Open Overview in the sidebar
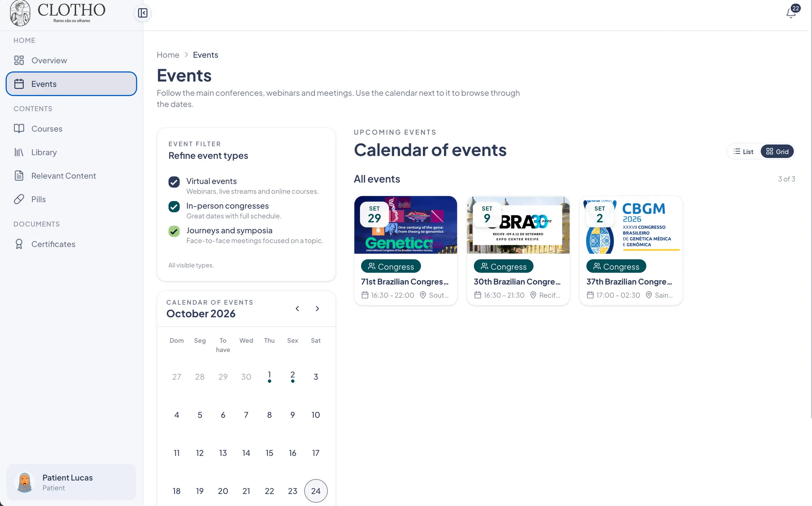 pyautogui.click(x=71, y=60)
